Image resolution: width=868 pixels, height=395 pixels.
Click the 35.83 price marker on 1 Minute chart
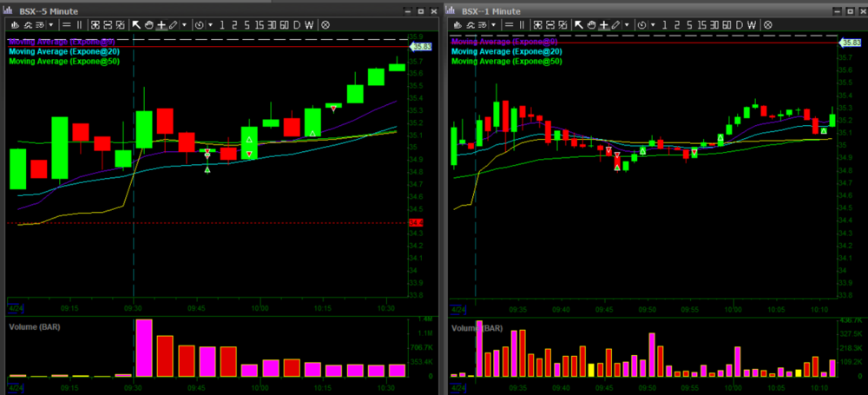(848, 43)
